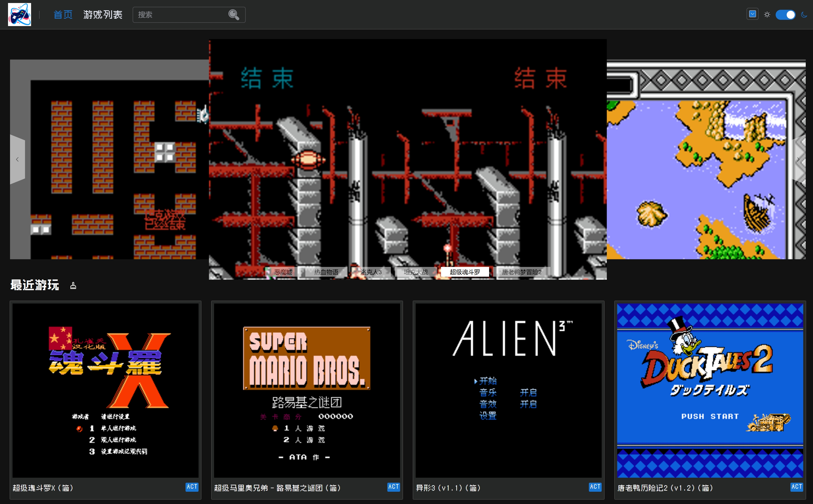This screenshot has width=813, height=504.
Task: Open the ALIEN 3 game cover
Action: click(x=508, y=390)
